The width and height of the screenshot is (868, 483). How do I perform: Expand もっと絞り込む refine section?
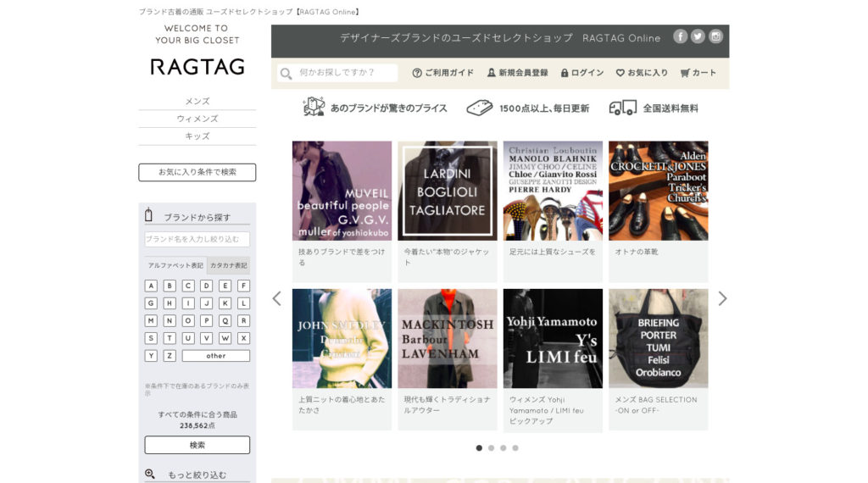pos(197,475)
